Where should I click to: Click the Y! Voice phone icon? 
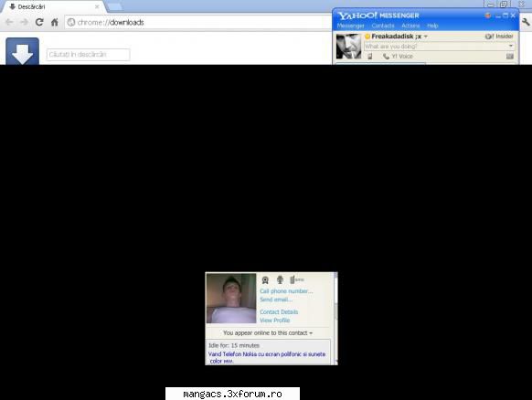pos(386,57)
